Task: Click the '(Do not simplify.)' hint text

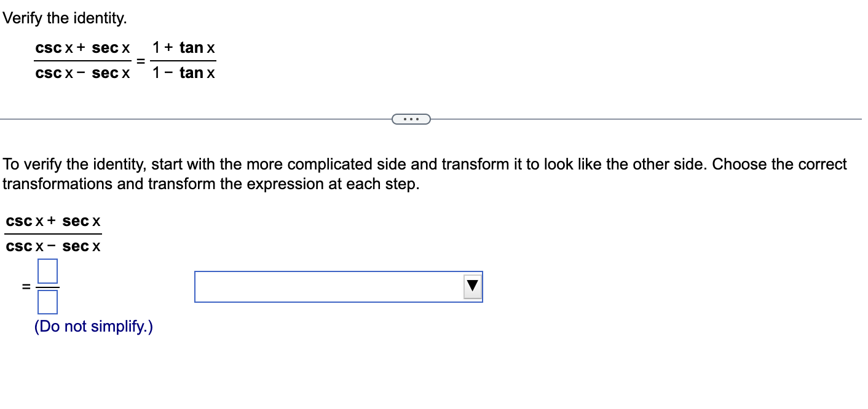Action: tap(93, 326)
